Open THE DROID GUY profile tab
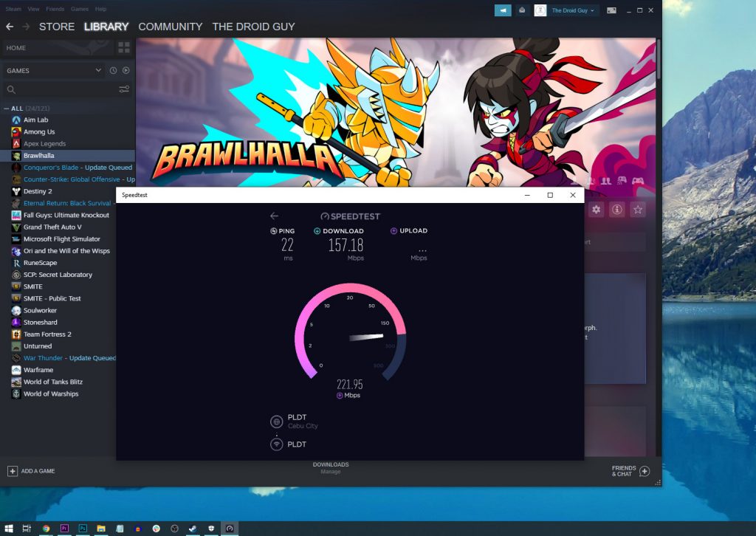This screenshot has height=536, width=756. point(253,27)
